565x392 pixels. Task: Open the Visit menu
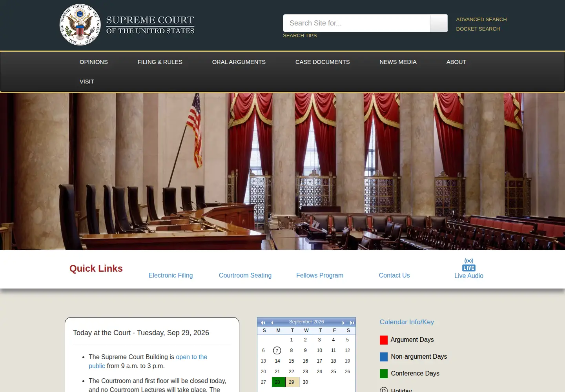coord(87,82)
